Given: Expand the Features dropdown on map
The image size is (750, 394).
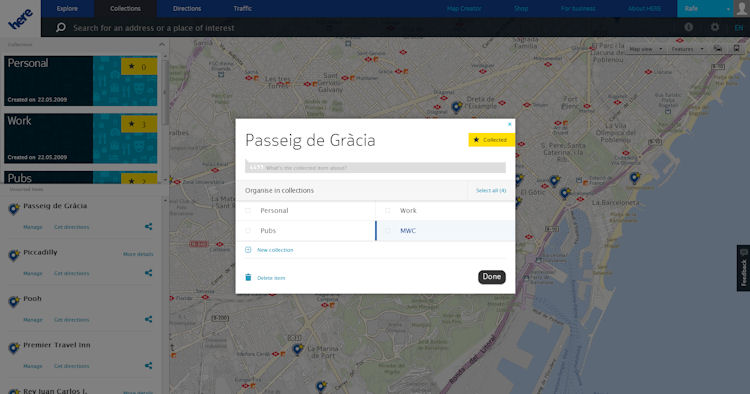Looking at the screenshot, I should click(x=687, y=49).
